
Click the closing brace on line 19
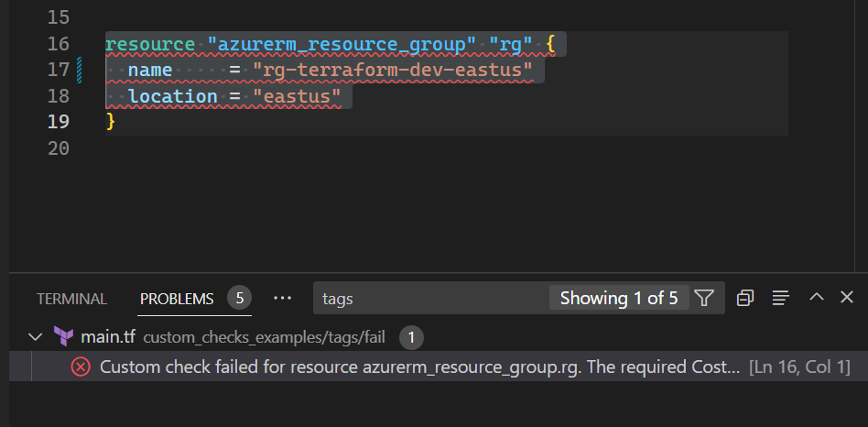coord(111,121)
